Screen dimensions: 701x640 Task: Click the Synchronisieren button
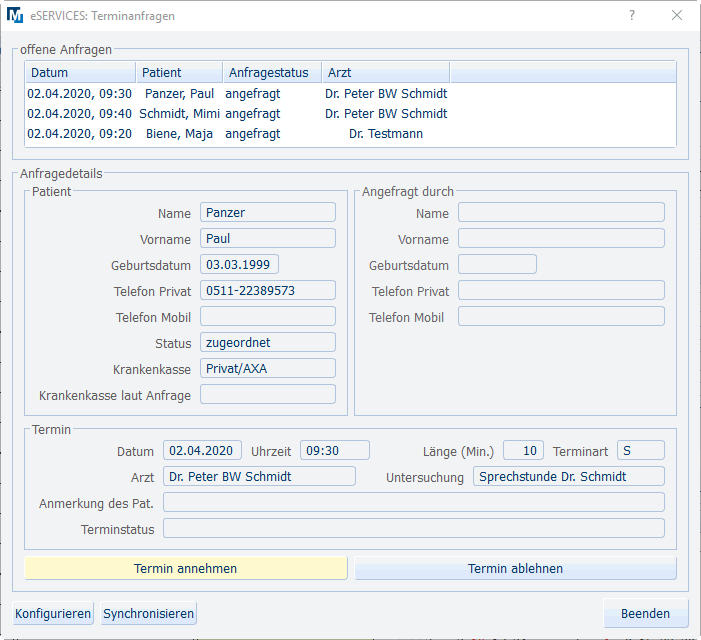point(149,613)
